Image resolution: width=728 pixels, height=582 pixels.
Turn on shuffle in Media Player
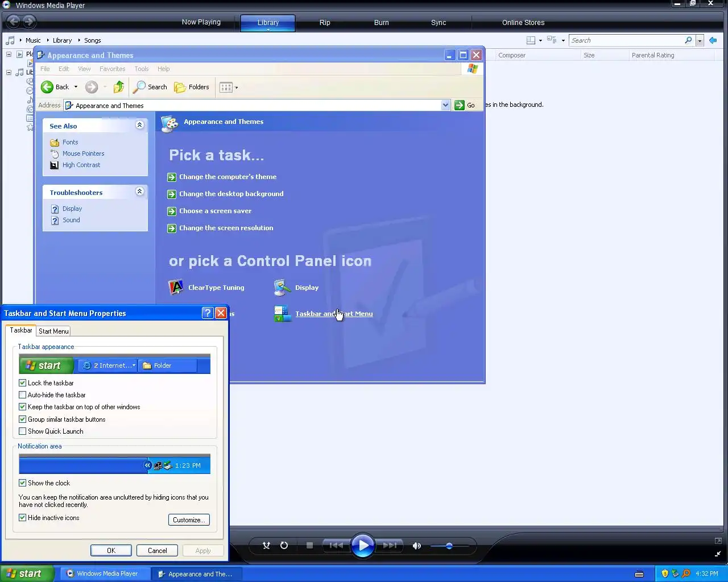(266, 546)
